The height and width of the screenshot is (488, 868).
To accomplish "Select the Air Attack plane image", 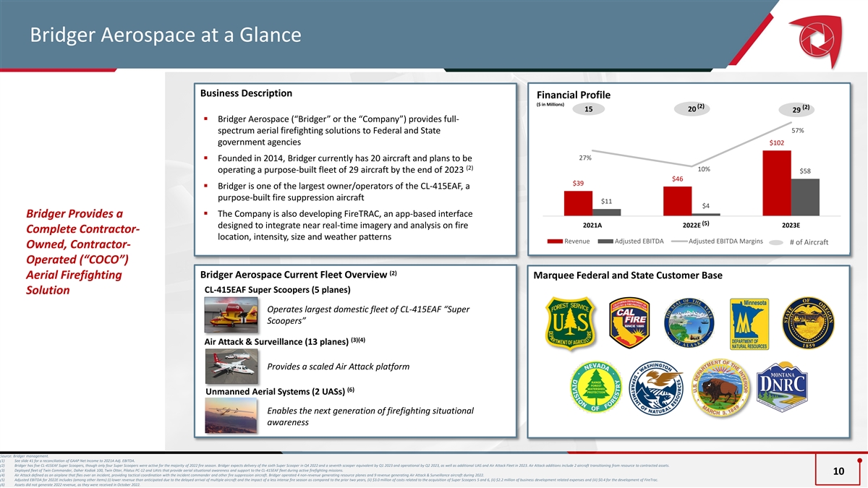I will tap(232, 365).
